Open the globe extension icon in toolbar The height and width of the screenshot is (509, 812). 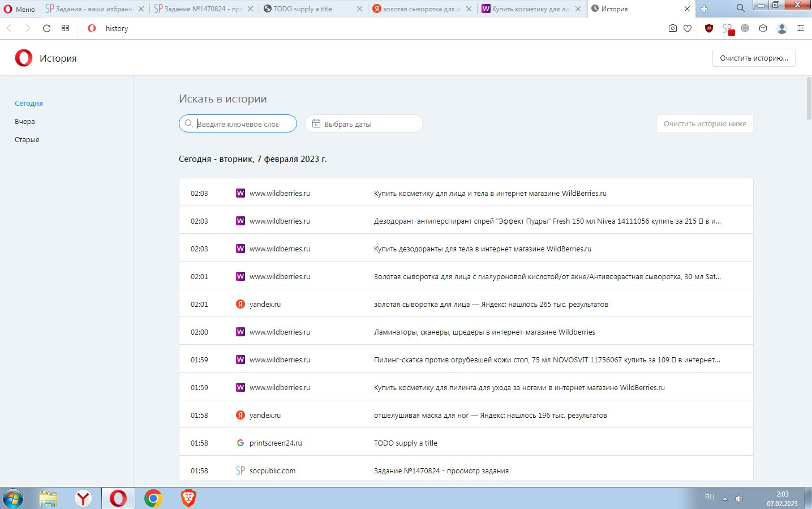745,28
